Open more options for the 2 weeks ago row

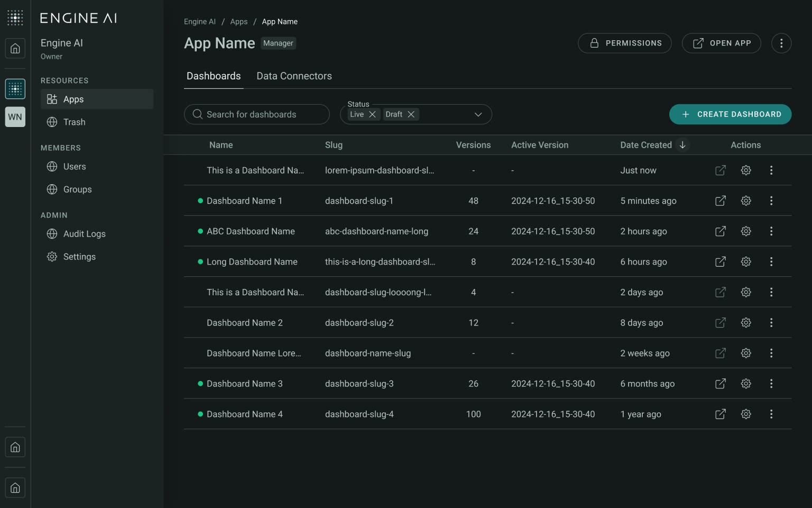pos(771,353)
